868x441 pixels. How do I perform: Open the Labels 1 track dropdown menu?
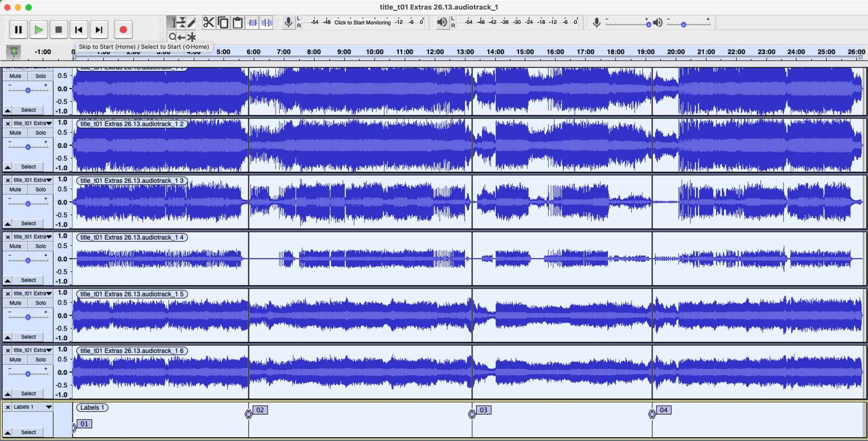tap(48, 407)
